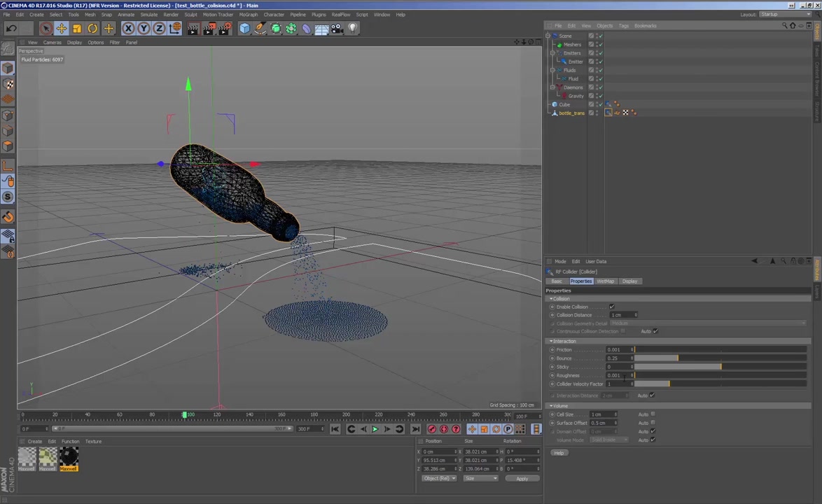Click the Help button in the attributes panel
The width and height of the screenshot is (822, 504).
pos(559,453)
